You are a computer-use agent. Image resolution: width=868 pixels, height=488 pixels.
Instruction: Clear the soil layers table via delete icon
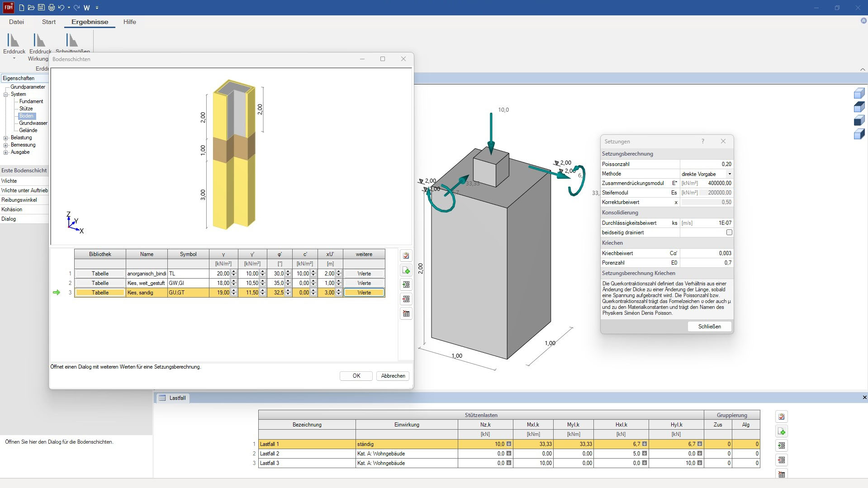(406, 313)
